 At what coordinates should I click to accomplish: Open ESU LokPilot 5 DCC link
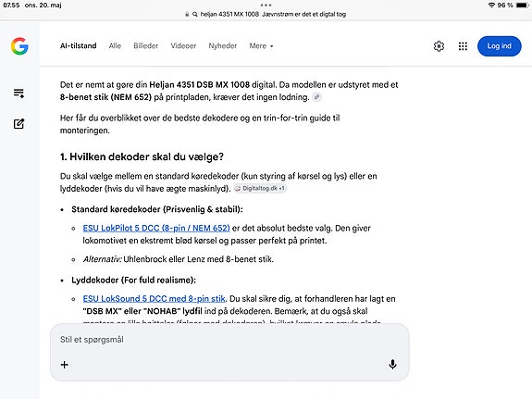(156, 228)
